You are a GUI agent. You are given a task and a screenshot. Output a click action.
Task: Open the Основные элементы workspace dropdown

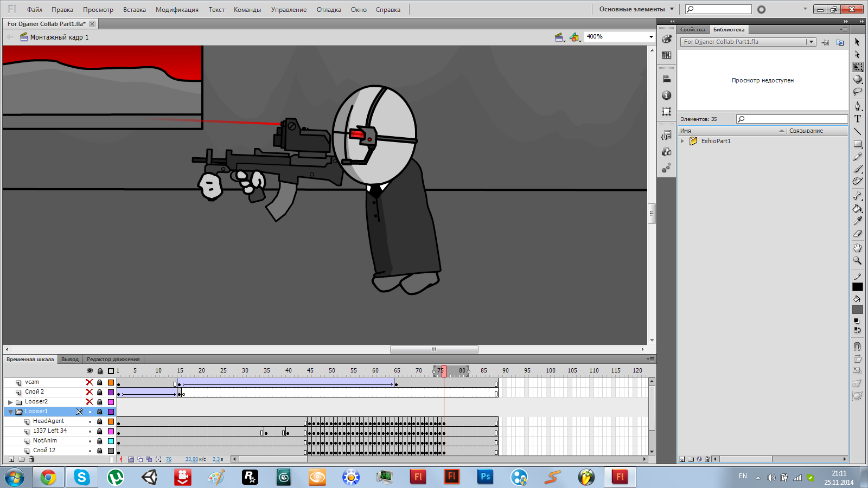pyautogui.click(x=636, y=9)
